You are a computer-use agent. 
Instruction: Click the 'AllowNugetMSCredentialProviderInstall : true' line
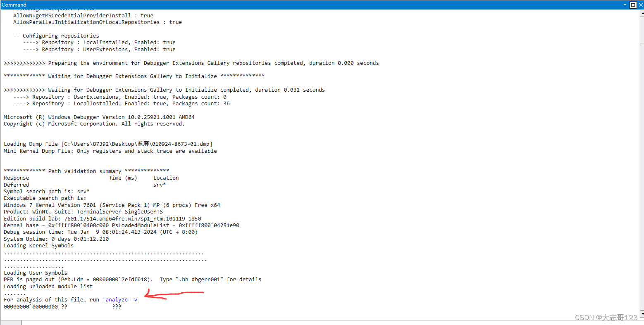coord(83,16)
